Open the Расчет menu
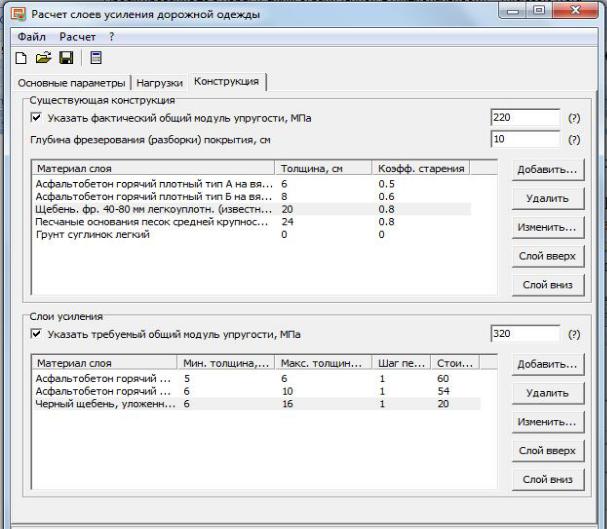The width and height of the screenshot is (607, 529). [x=78, y=37]
